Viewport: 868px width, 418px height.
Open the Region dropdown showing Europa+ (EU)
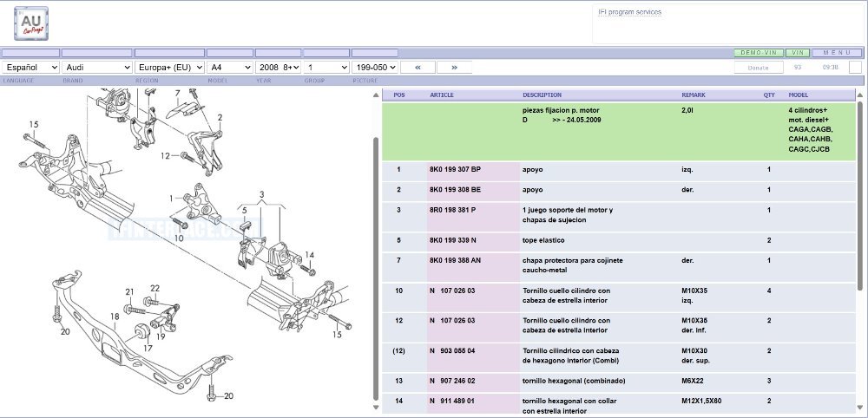click(169, 67)
